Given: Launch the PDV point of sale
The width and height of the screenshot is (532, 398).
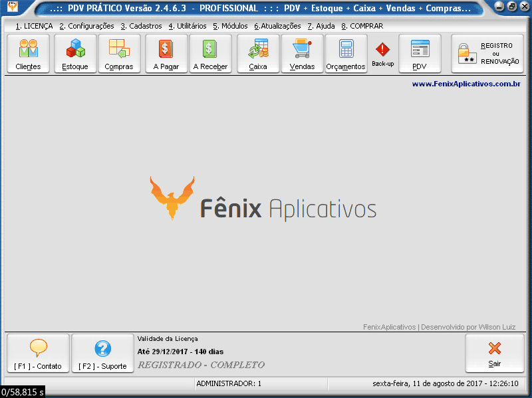Looking at the screenshot, I should tap(420, 54).
